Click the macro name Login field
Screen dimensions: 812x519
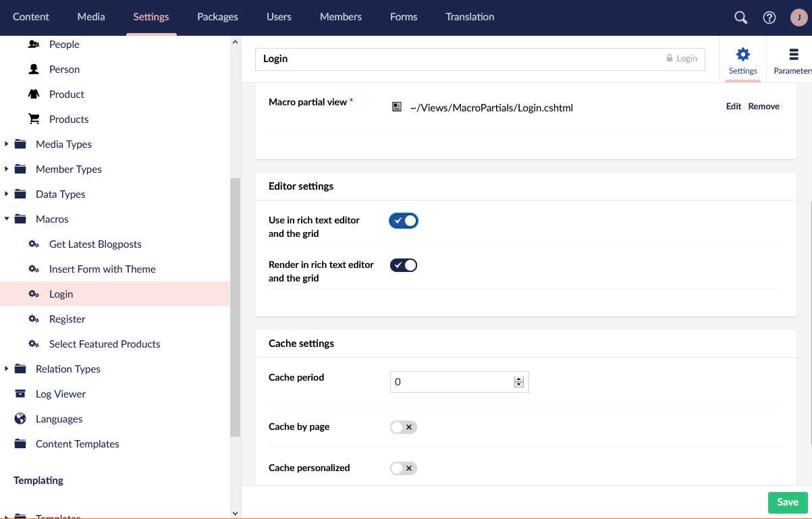point(459,59)
